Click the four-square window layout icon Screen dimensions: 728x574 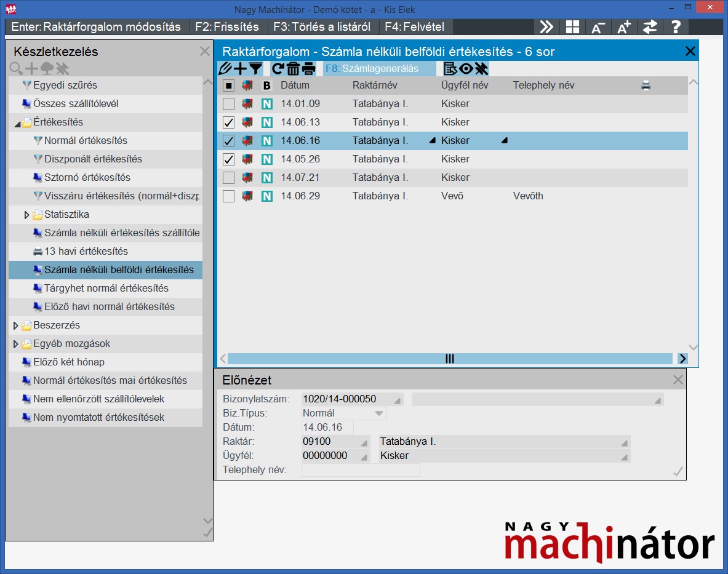pyautogui.click(x=572, y=27)
